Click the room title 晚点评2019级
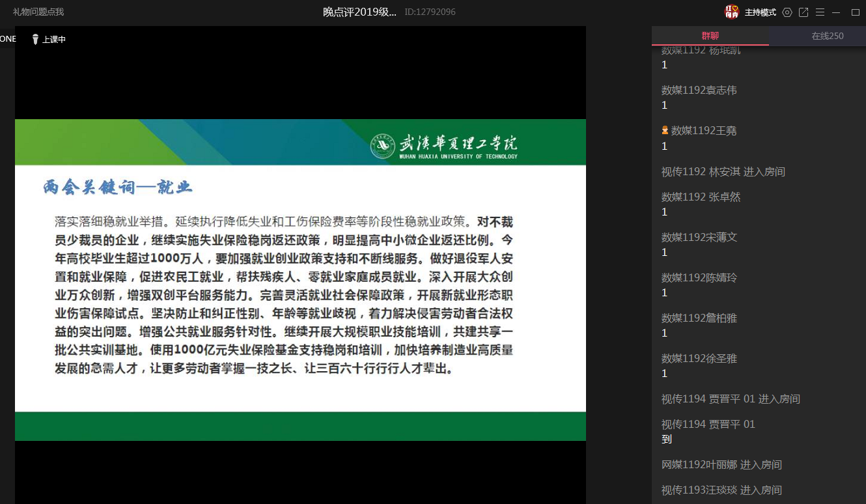 point(359,12)
